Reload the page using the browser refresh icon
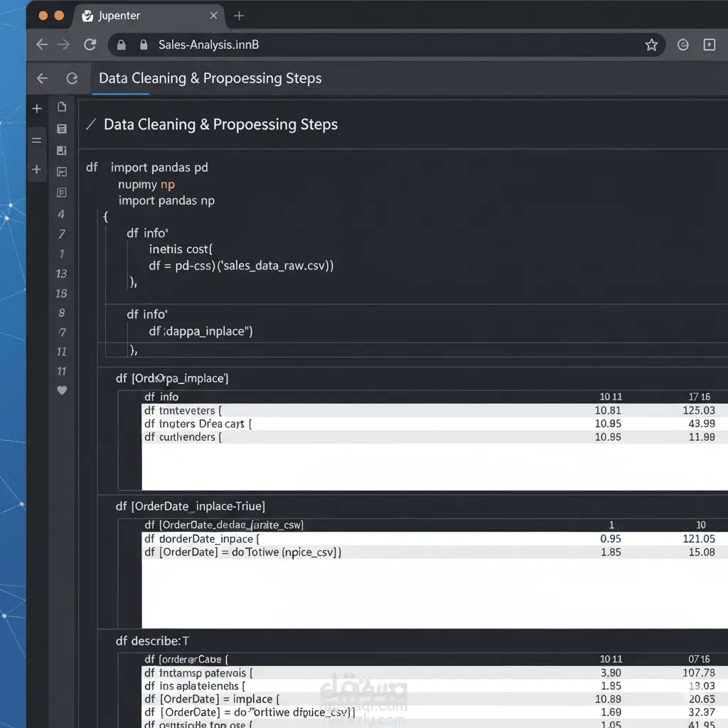The image size is (728, 728). [90, 45]
